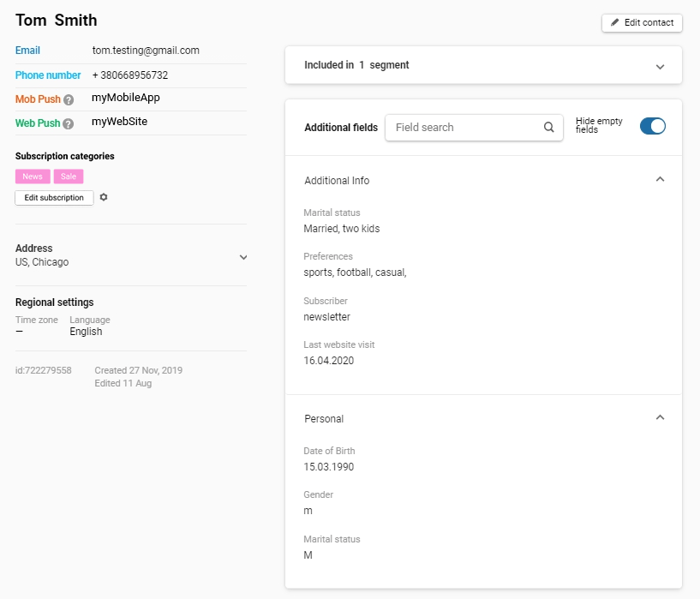Viewport: 700px width, 599px height.
Task: Click the Web Push channel label
Action: point(38,123)
